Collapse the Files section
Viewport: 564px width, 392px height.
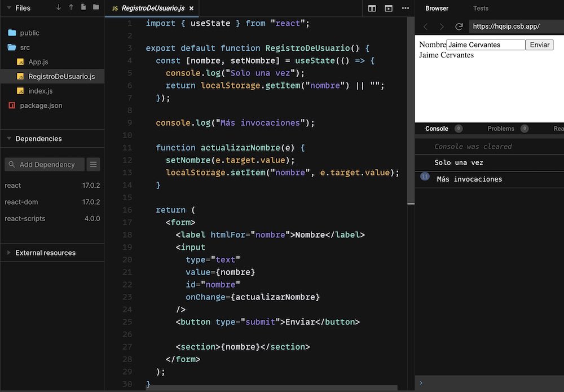[x=8, y=8]
